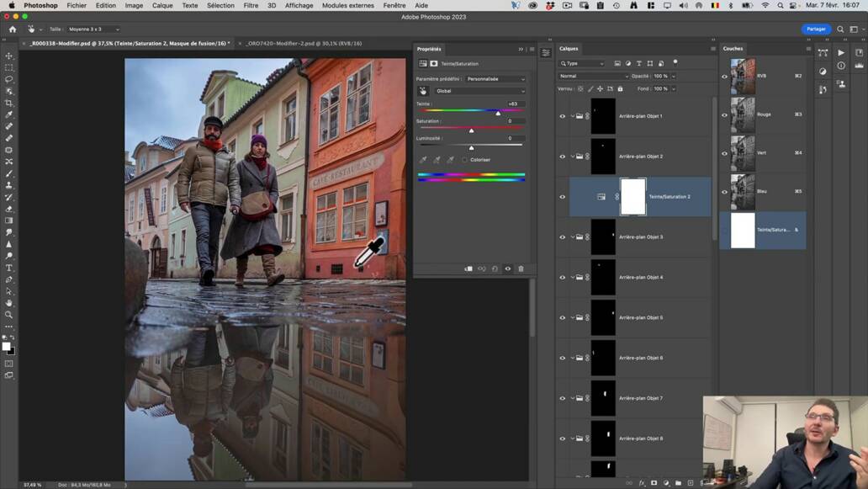
Task: Switch to _ORO7420-Modifier-2.psd document tab
Action: click(304, 43)
